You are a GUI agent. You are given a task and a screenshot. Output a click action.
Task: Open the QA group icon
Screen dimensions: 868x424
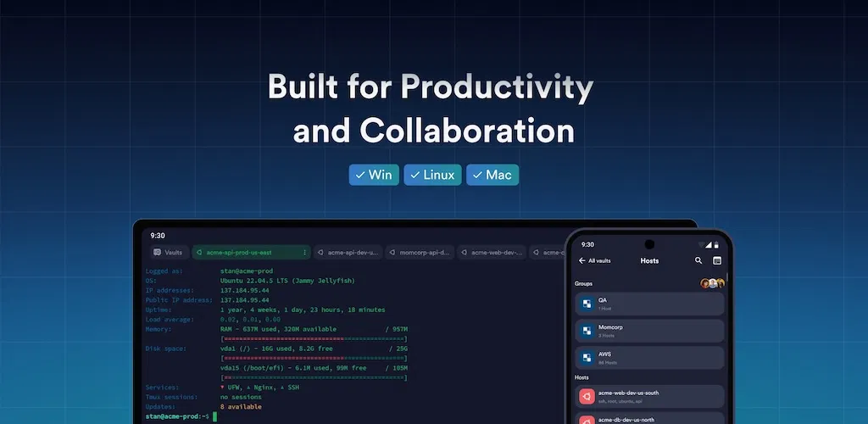[x=587, y=304]
